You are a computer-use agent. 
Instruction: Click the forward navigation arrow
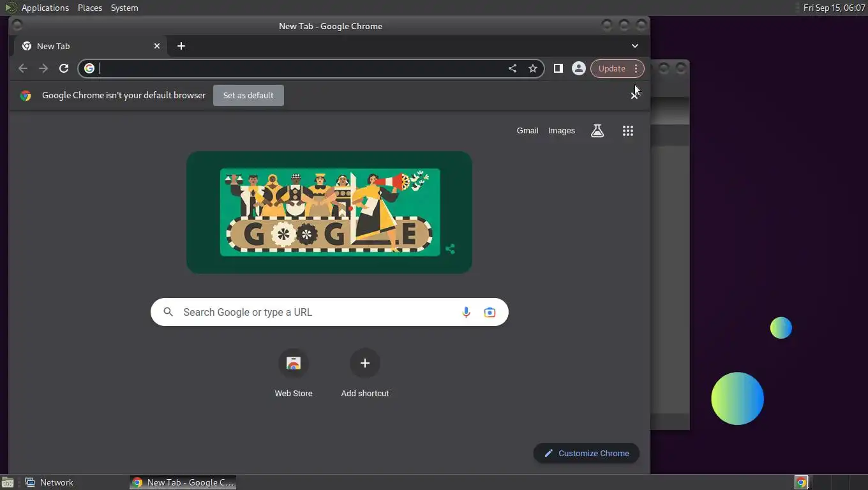43,68
